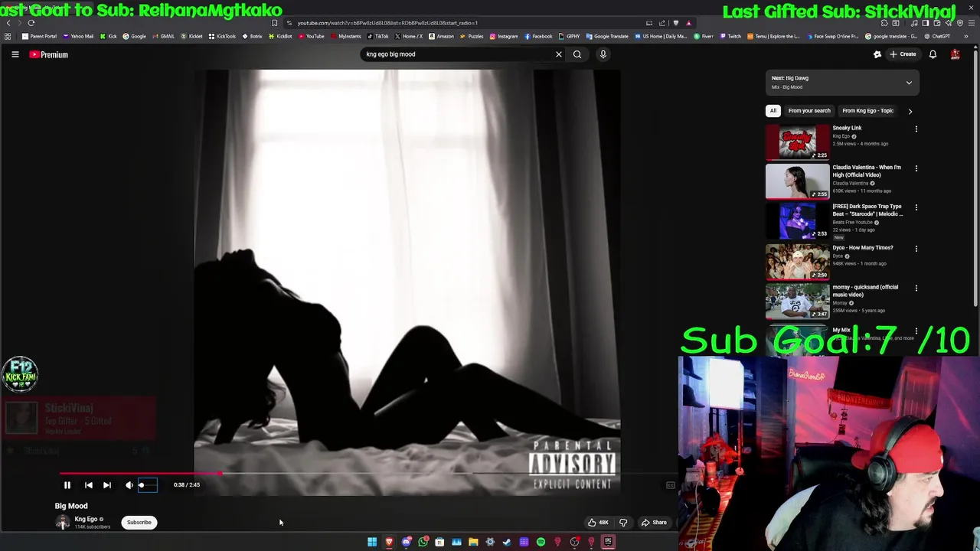Open options for Dark Space Trap beat
Screen dimensions: 980x551
click(916, 207)
